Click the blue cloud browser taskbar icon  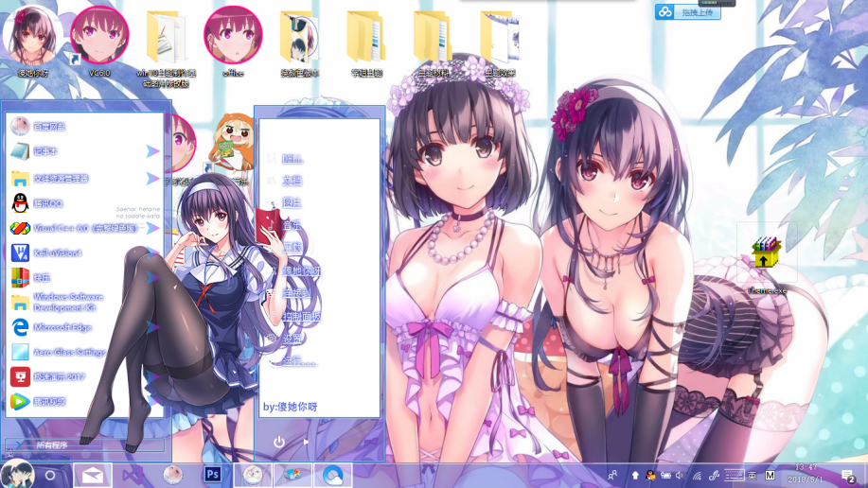332,475
